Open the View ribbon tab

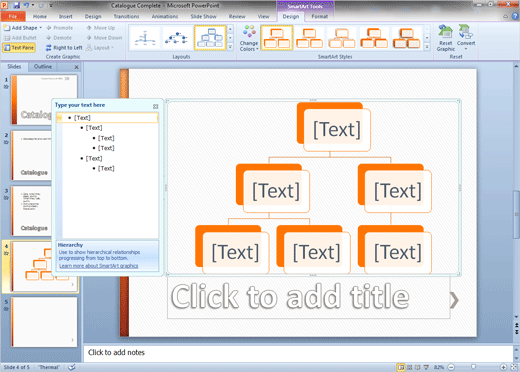click(x=263, y=16)
